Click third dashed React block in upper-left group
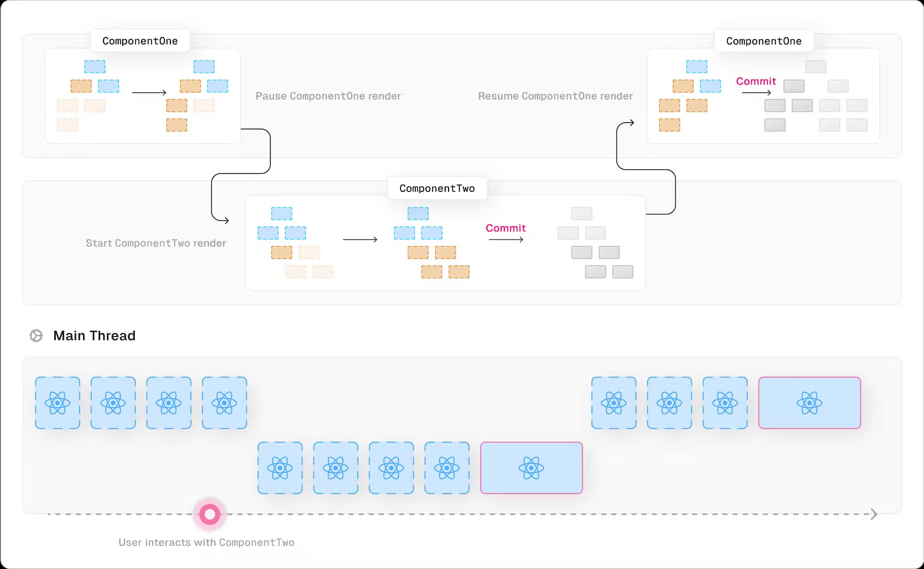924x569 pixels. coord(169,403)
